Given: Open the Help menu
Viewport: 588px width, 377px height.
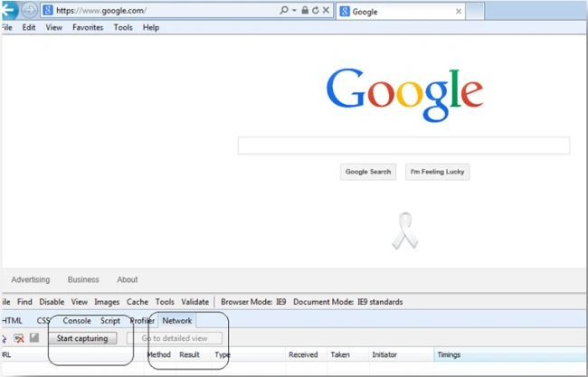Looking at the screenshot, I should coord(151,27).
